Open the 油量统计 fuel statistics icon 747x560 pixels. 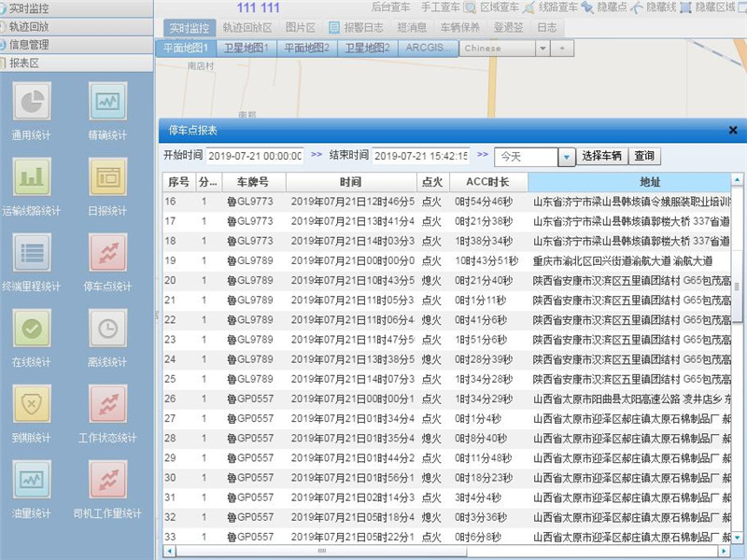tap(33, 480)
